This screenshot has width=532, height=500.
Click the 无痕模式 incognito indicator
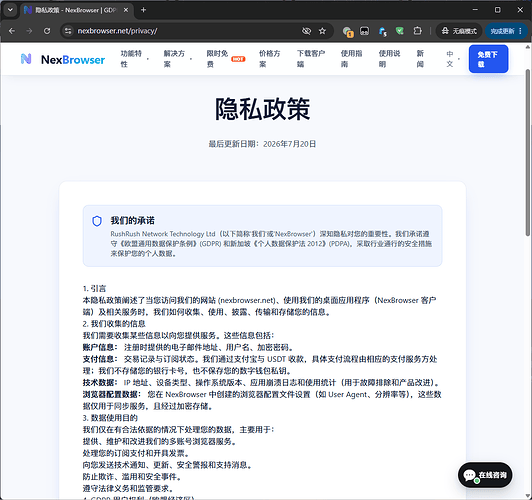click(459, 31)
